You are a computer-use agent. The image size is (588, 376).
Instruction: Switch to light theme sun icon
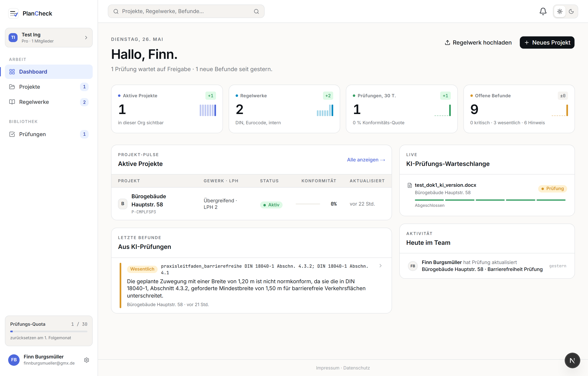pyautogui.click(x=560, y=11)
